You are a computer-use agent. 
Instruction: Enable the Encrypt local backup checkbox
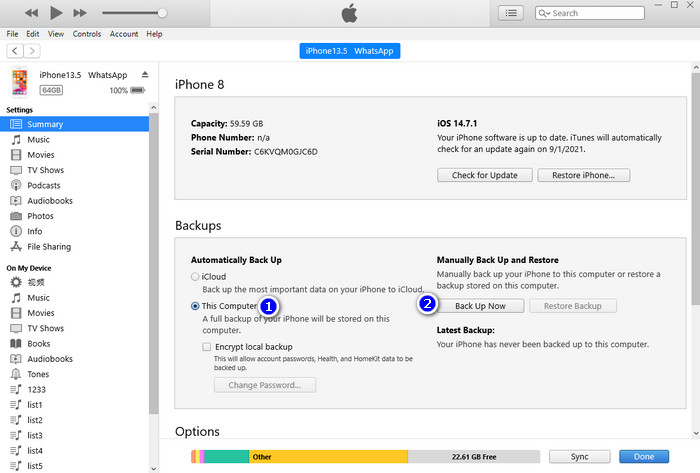point(207,347)
